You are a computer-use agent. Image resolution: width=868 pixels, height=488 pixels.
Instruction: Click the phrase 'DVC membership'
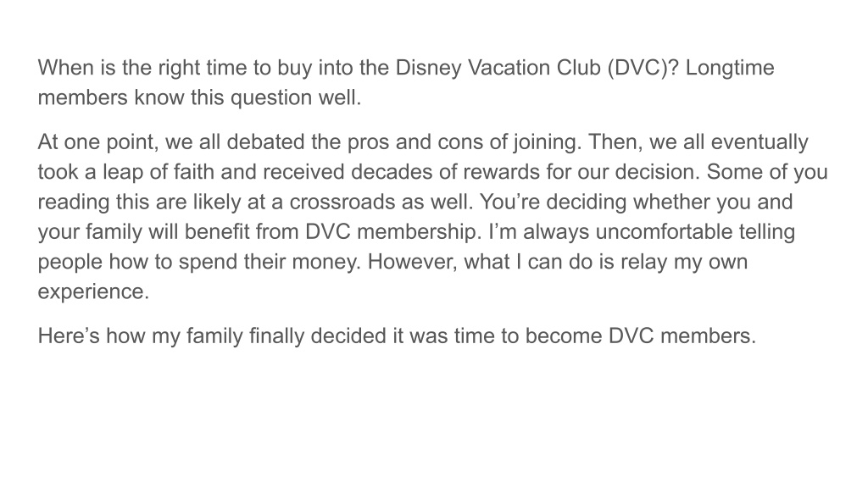pyautogui.click(x=393, y=232)
